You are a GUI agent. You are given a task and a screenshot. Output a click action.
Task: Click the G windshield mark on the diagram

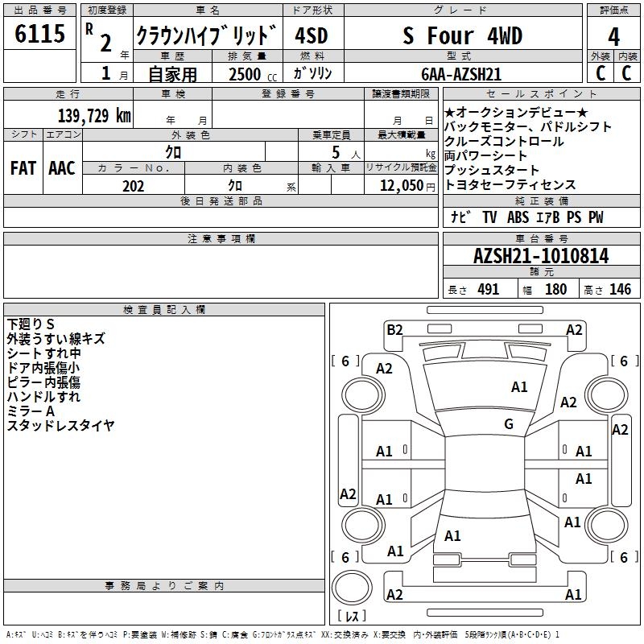[x=508, y=424]
